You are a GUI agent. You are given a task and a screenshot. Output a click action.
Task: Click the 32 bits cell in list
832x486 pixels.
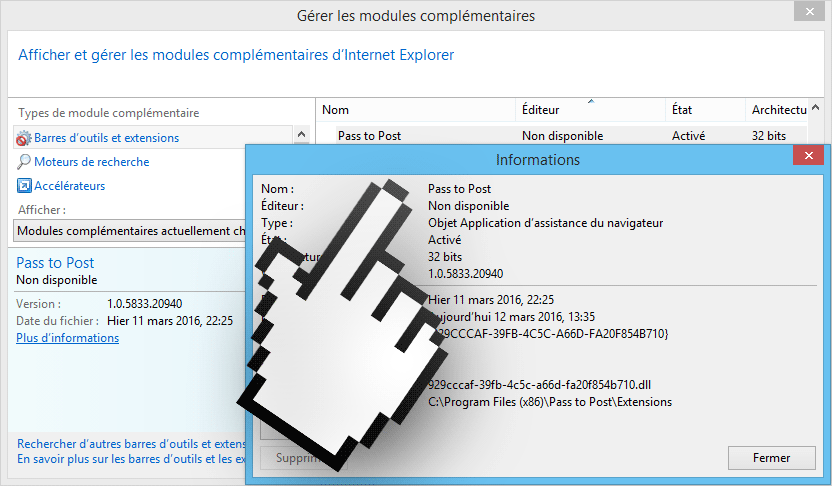pyautogui.click(x=768, y=136)
